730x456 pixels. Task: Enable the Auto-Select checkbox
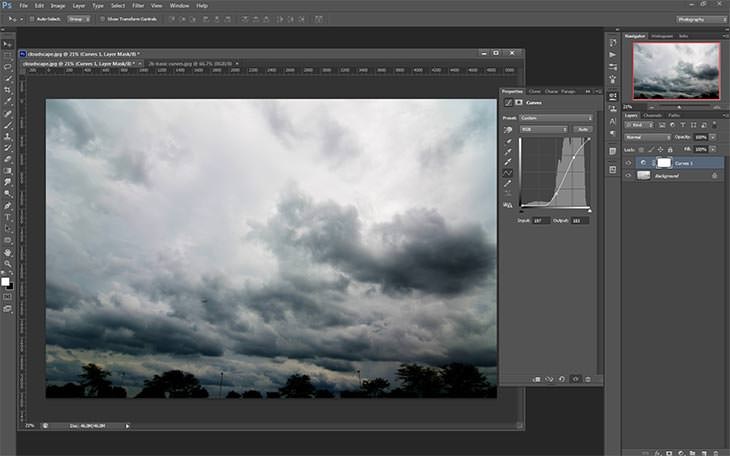click(x=32, y=19)
